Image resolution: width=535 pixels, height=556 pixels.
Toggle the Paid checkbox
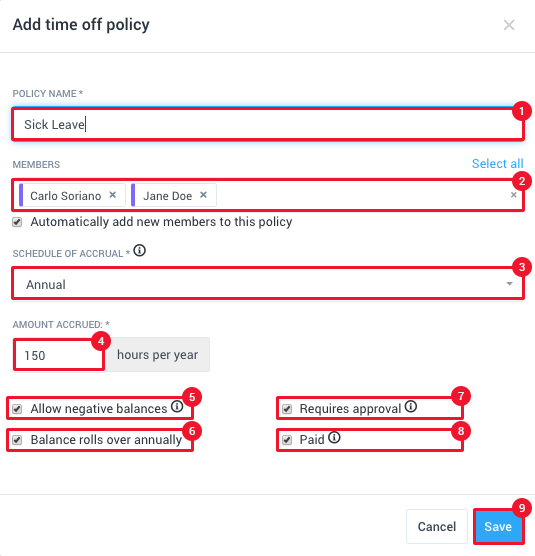point(287,440)
